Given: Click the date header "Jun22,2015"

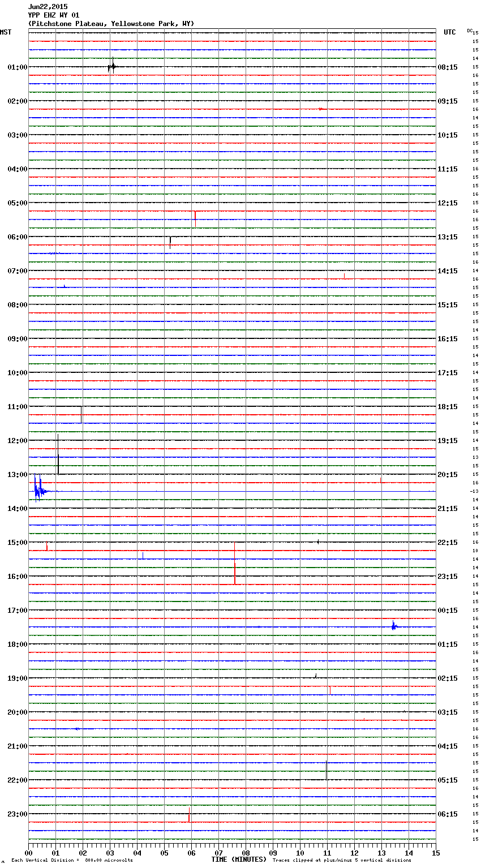Looking at the screenshot, I should (x=48, y=7).
